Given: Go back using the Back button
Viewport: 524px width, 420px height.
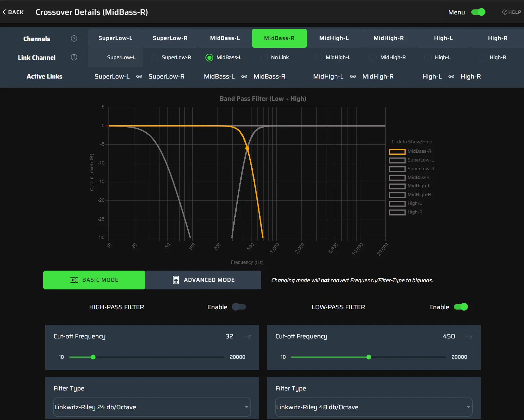Looking at the screenshot, I should pyautogui.click(x=13, y=12).
